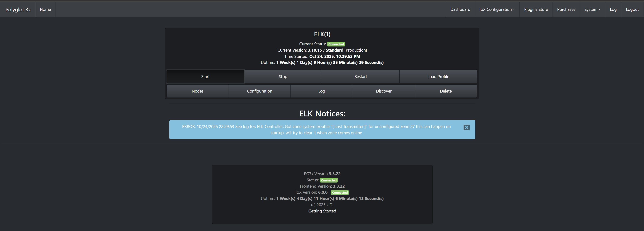
Task: Run Discover for ELK
Action: [383, 91]
